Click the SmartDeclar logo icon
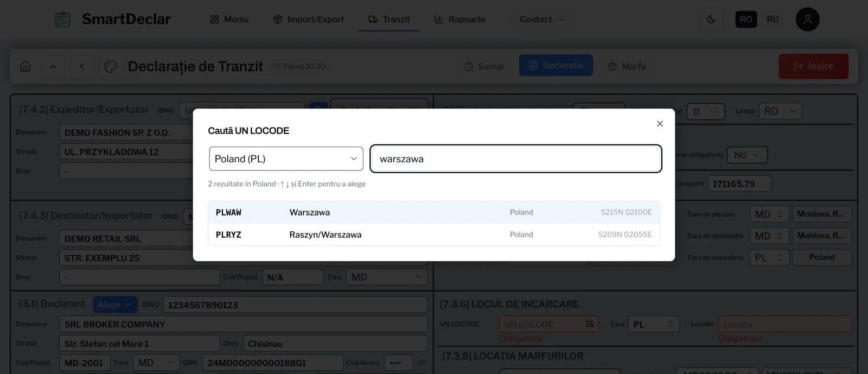Screen dimensions: 868x374 [63, 20]
